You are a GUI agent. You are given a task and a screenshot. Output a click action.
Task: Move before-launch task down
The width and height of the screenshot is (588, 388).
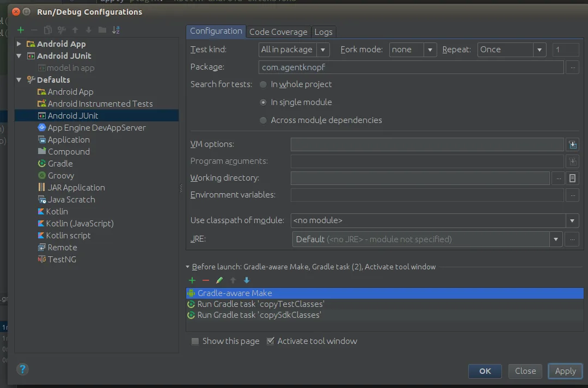[x=247, y=280]
